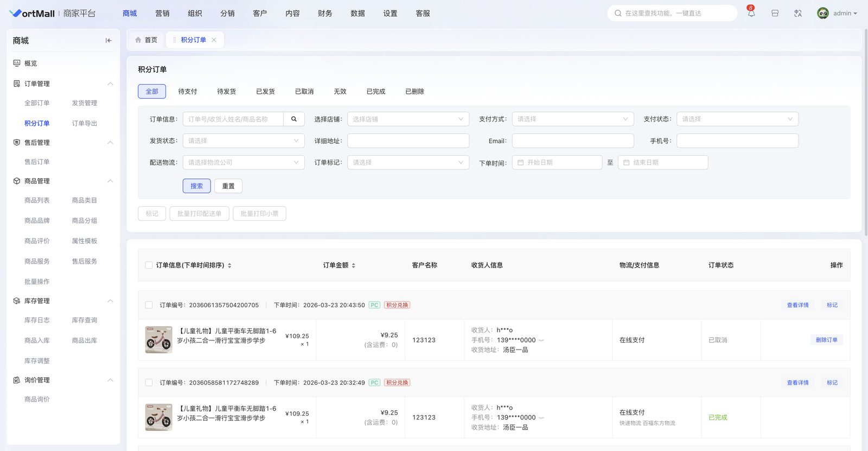Toggle the select-all orders checkbox
Viewport: 868px width, 451px height.
pos(149,265)
